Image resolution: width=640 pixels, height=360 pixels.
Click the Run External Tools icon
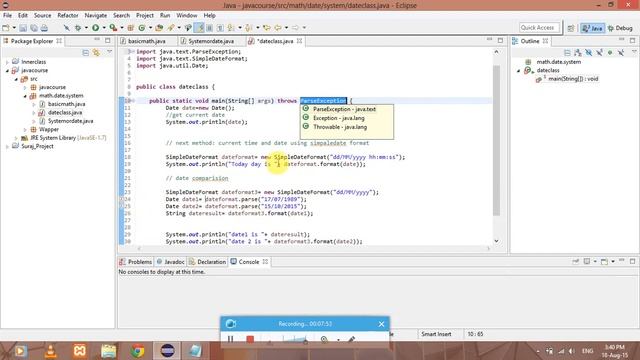pyautogui.click(x=113, y=28)
